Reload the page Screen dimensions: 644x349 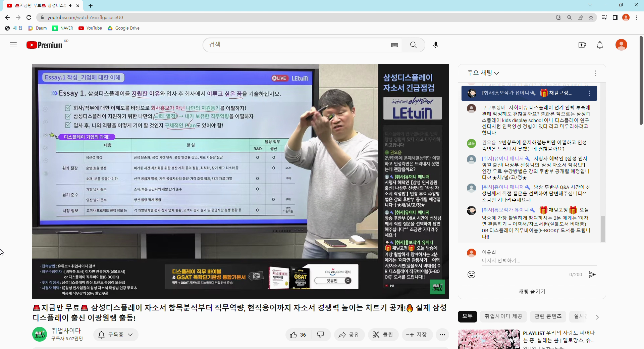point(29,17)
